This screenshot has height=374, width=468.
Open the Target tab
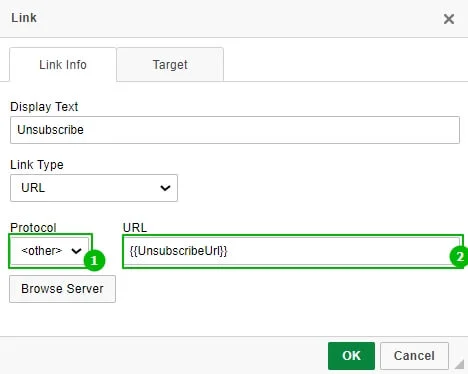[170, 65]
